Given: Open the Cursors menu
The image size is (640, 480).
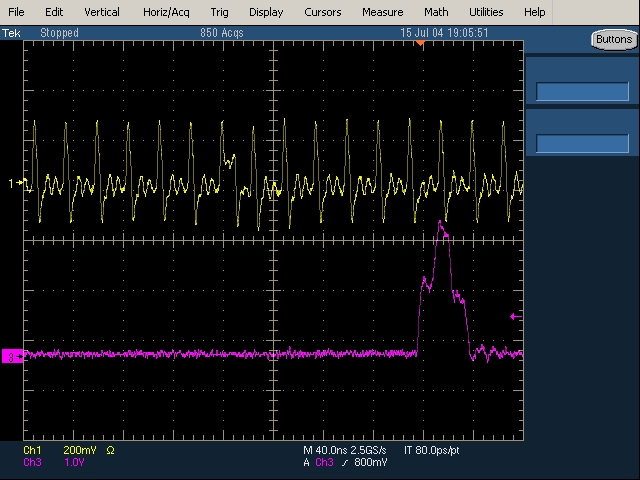Looking at the screenshot, I should [x=322, y=12].
